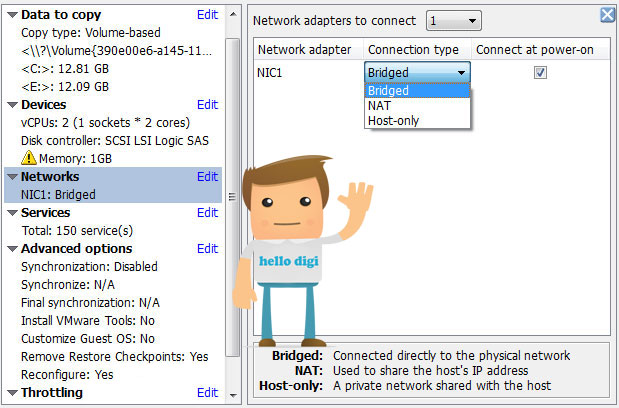Choose Host-only connection type
This screenshot has height=408, width=619.
coord(417,121)
